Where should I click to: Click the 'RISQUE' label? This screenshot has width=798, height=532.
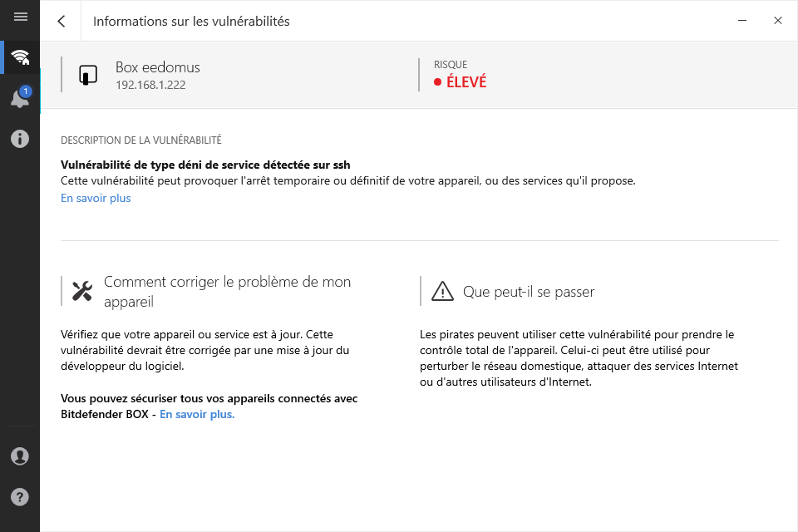(x=451, y=65)
